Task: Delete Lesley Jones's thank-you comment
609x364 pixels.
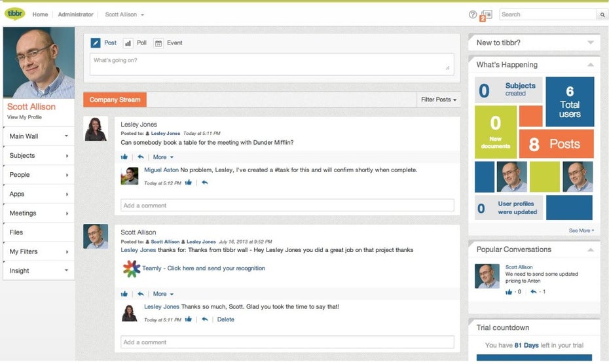Action: 225,319
